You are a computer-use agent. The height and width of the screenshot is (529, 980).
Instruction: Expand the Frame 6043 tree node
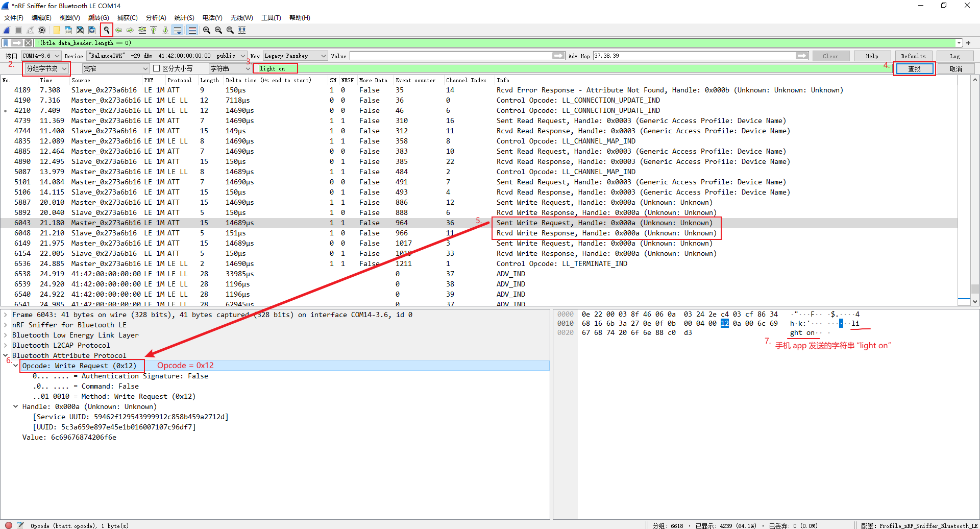click(6, 315)
